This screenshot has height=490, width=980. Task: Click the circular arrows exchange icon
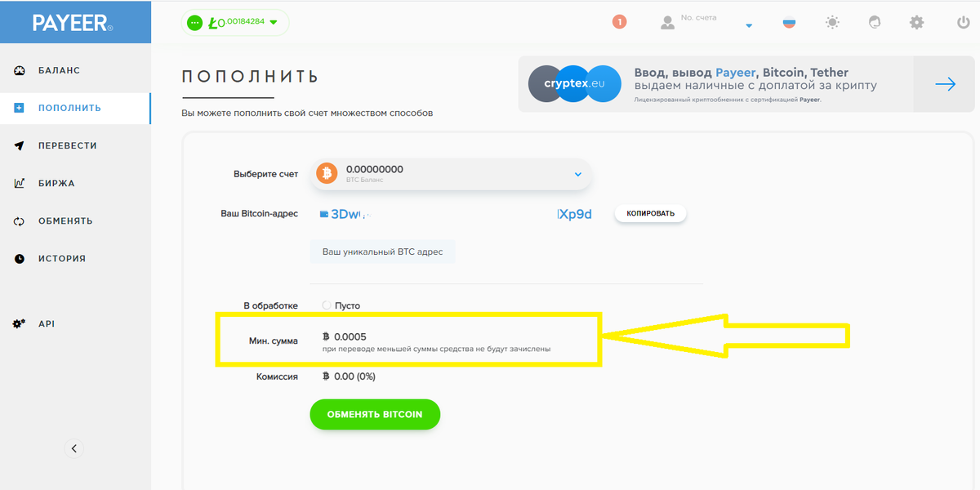coord(20,220)
